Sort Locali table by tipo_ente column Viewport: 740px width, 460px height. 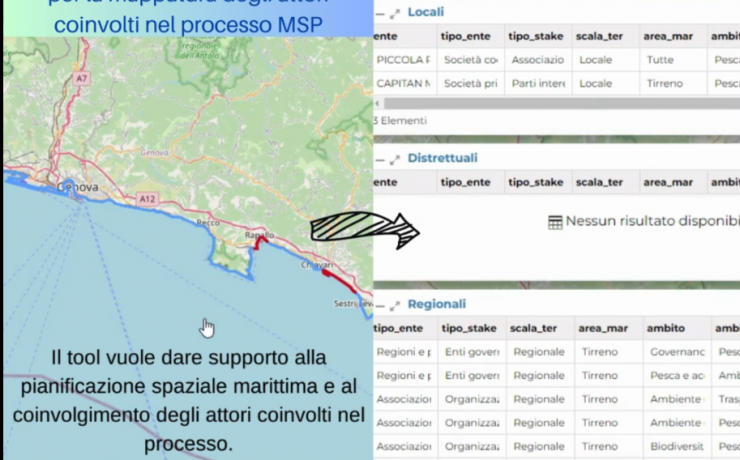click(x=470, y=36)
